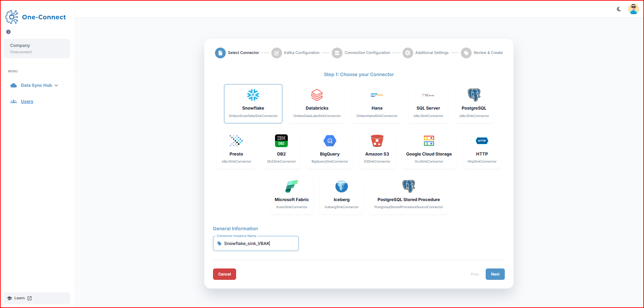Click the KustoSinkConnector label
The image size is (644, 308).
(x=292, y=207)
